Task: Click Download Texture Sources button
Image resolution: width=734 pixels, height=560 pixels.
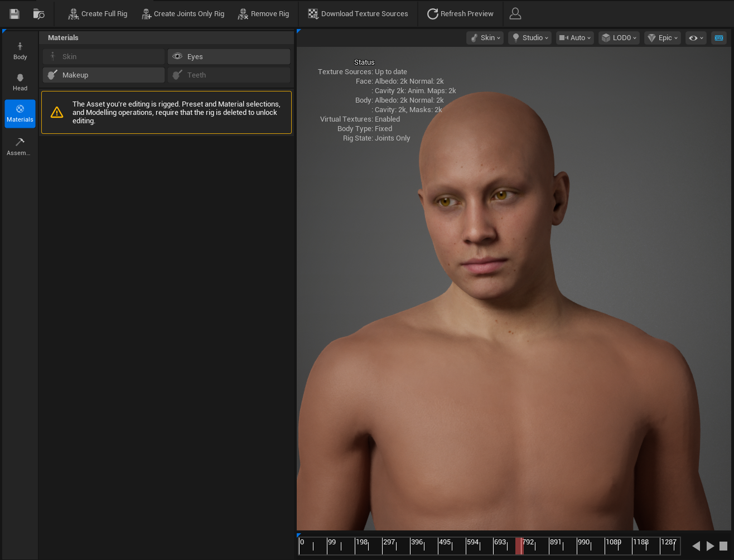Action: [x=358, y=14]
